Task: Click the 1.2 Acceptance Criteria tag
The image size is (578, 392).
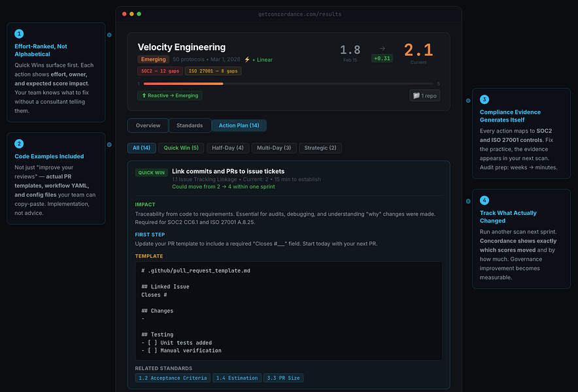Action: pos(173,378)
